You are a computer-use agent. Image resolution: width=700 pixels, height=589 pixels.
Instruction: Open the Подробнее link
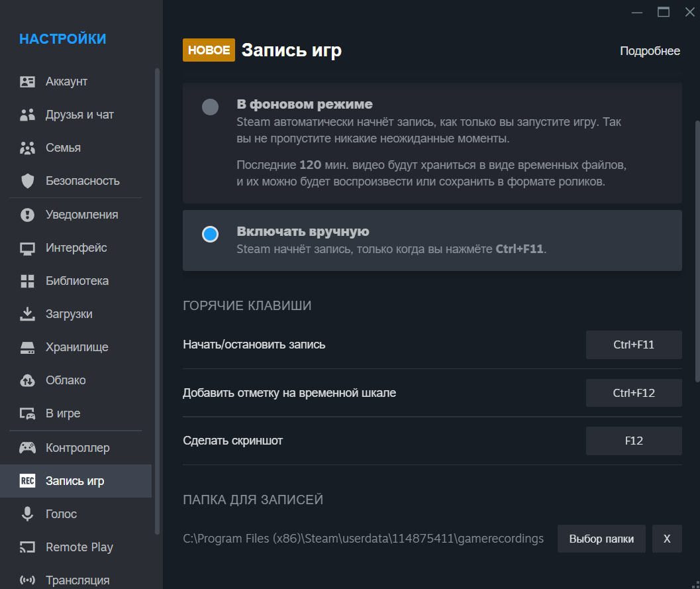[x=650, y=50]
